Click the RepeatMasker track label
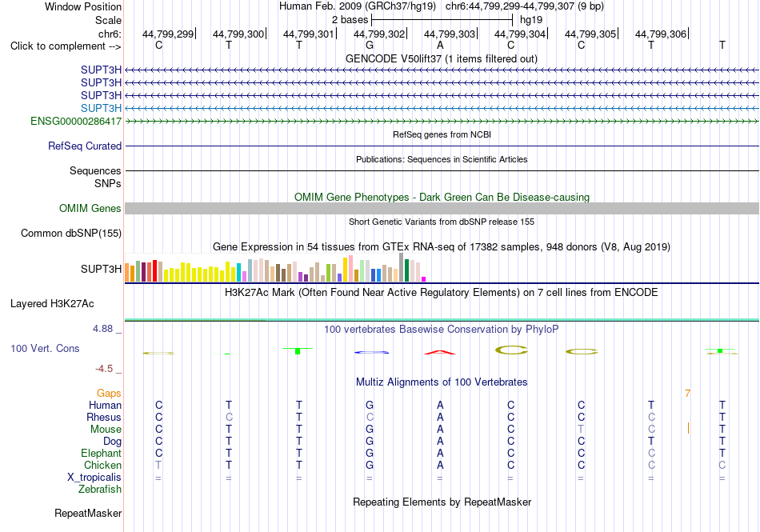Image resolution: width=760 pixels, height=532 pixels. click(x=88, y=513)
